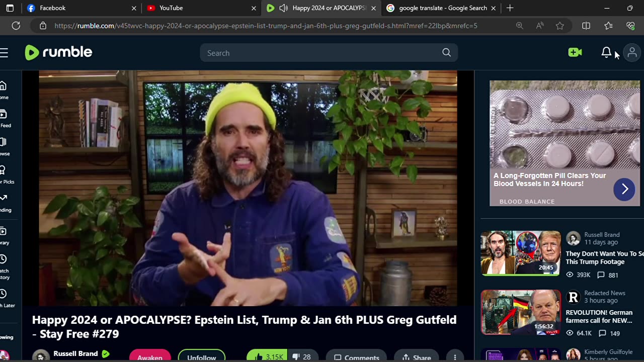Open the browser Favorites list icon
Image resolution: width=644 pixels, height=362 pixels.
click(608, 26)
